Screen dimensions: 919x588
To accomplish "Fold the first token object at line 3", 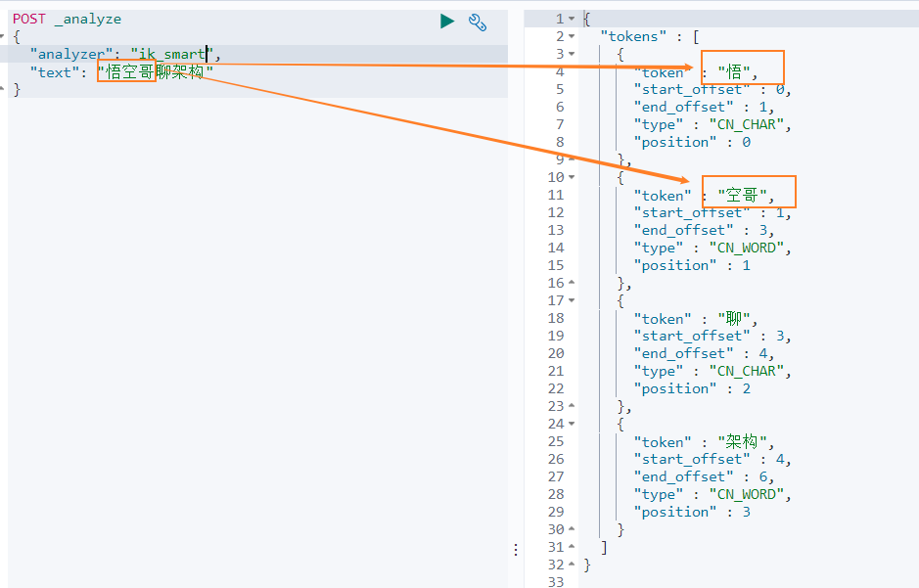I will (572, 55).
